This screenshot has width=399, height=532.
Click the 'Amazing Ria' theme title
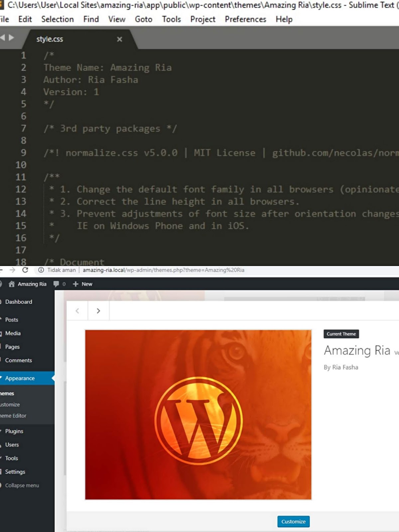(357, 350)
